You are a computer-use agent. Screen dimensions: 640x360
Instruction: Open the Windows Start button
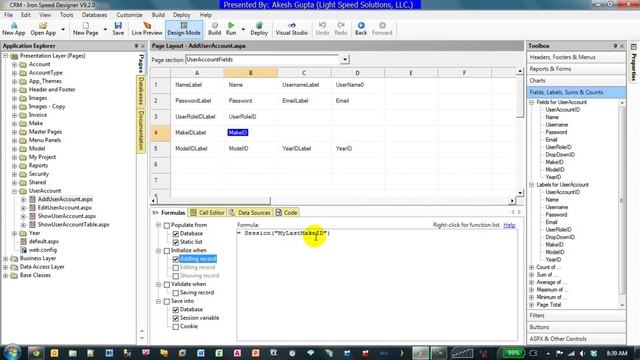click(12, 353)
